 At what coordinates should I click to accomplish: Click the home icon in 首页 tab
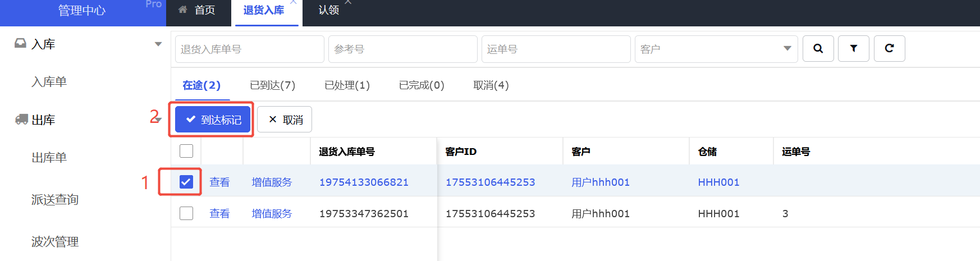tap(183, 10)
